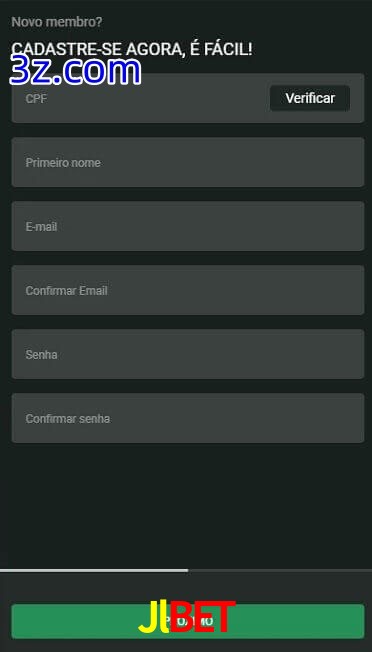Screen dimensions: 372x652
Task: Click the red BET logo text
Action: click(203, 617)
